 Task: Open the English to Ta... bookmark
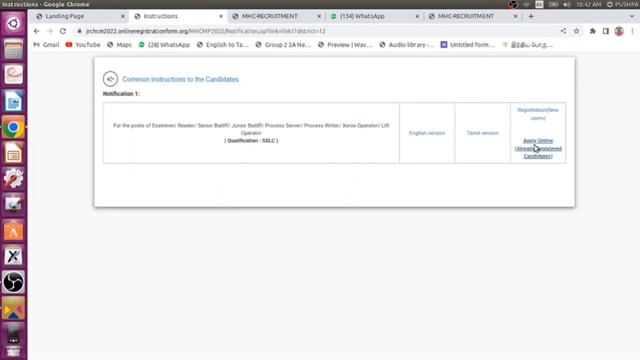point(222,45)
